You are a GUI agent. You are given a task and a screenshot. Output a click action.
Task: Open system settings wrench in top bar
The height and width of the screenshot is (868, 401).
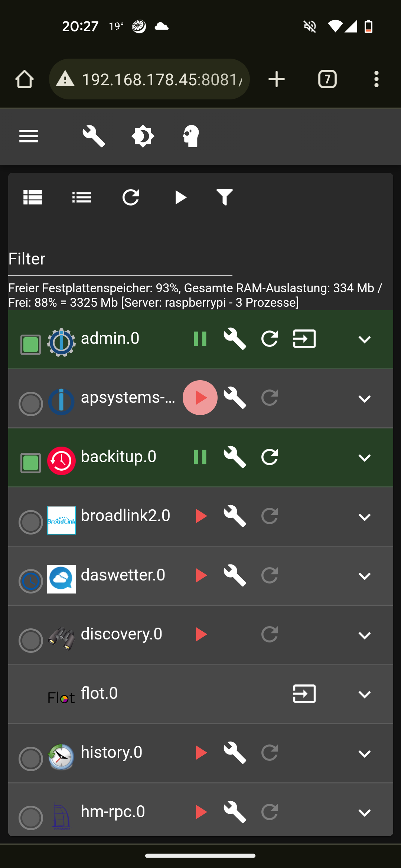94,137
